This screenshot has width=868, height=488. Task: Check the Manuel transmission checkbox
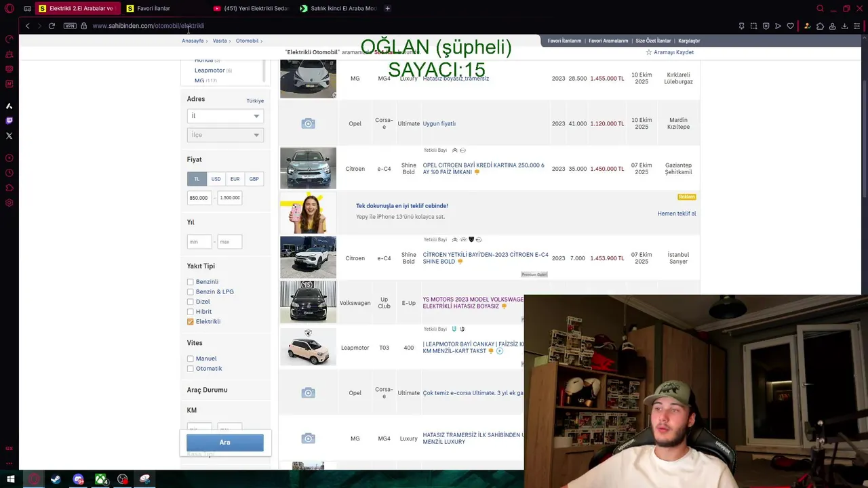(191, 359)
